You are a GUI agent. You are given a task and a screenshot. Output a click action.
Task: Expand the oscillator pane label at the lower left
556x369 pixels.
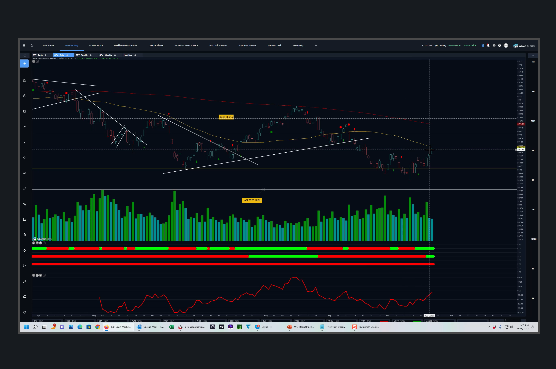[x=38, y=275]
